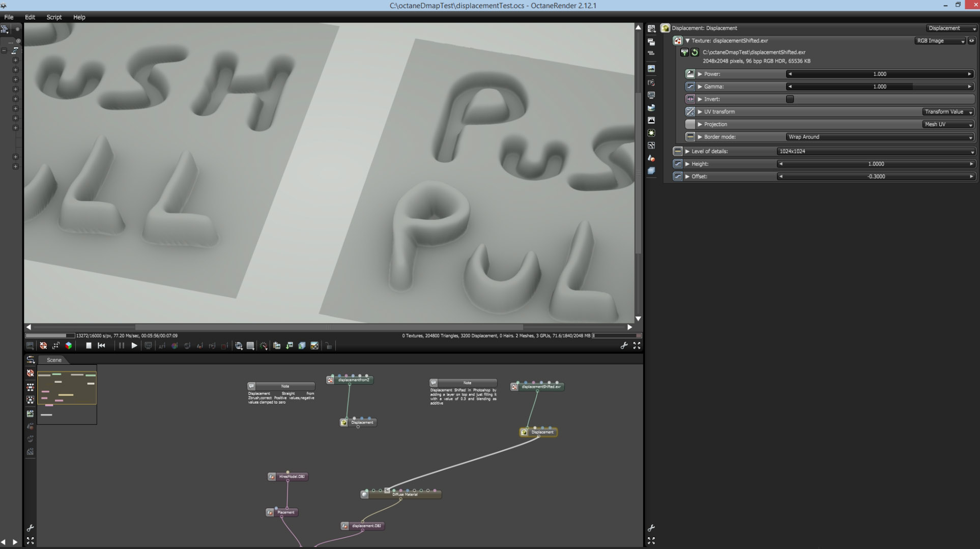Select the Placement node
Image resolution: width=980 pixels, height=549 pixels.
(x=282, y=512)
